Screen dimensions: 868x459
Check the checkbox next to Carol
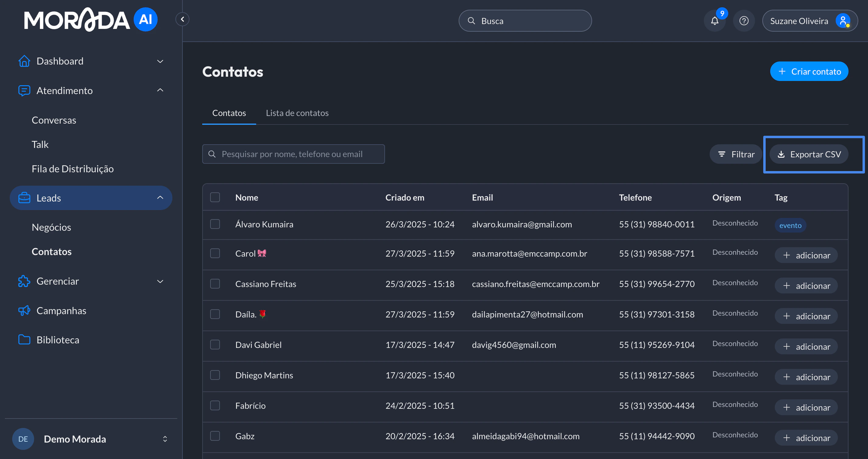[215, 254]
